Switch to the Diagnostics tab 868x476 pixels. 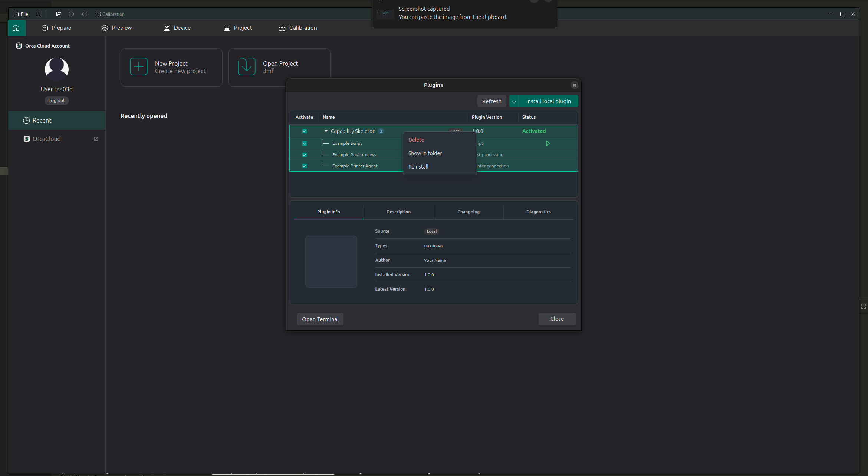[539, 212]
